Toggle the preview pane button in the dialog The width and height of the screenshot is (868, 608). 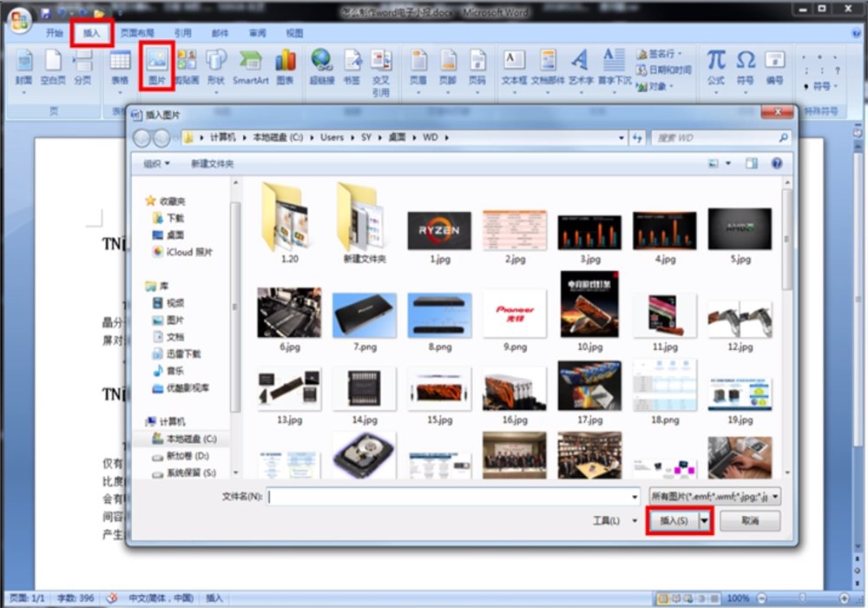tap(752, 163)
